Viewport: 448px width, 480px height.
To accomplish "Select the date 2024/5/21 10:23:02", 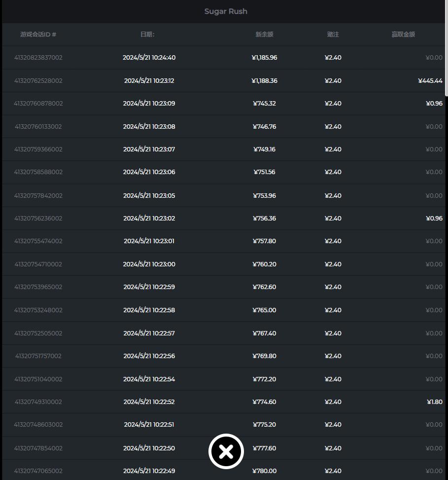I will click(x=149, y=218).
